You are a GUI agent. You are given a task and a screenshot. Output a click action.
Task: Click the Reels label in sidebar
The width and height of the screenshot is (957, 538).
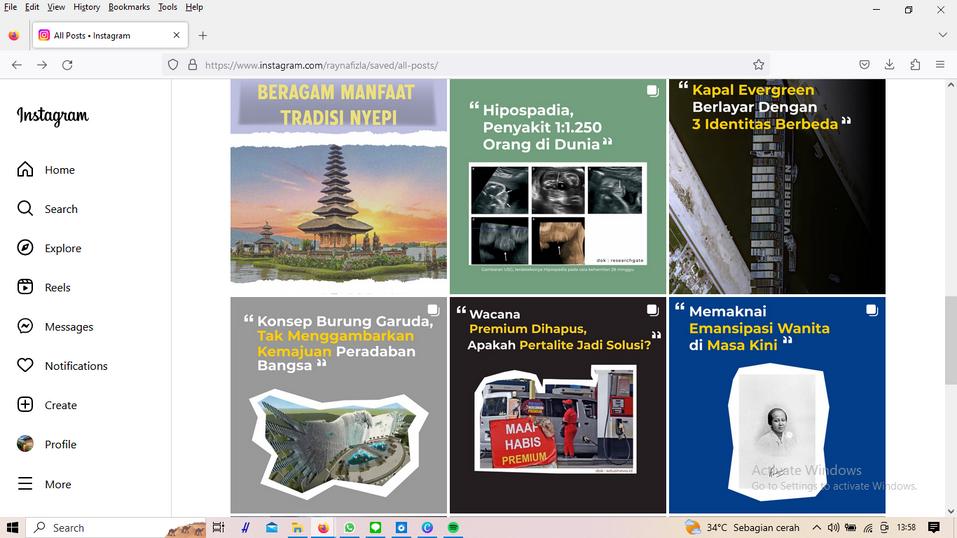[x=57, y=288]
